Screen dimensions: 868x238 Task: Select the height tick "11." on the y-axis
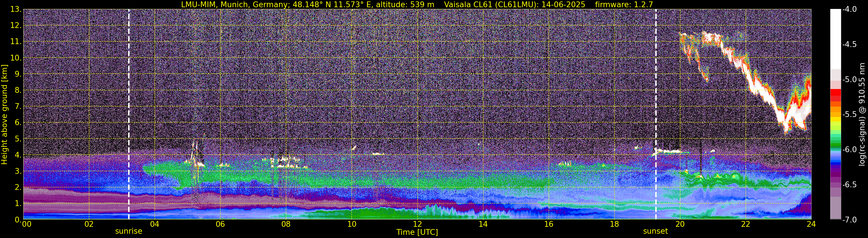16,42
